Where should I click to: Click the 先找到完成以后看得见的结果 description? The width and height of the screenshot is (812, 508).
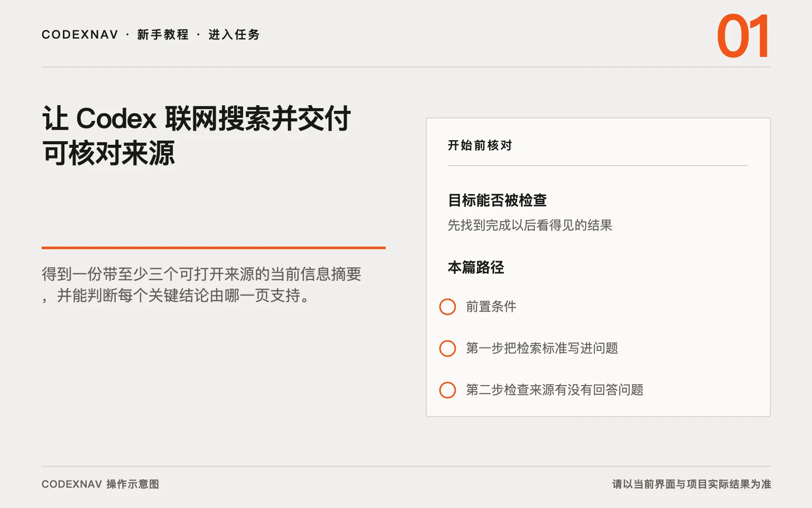point(530,225)
